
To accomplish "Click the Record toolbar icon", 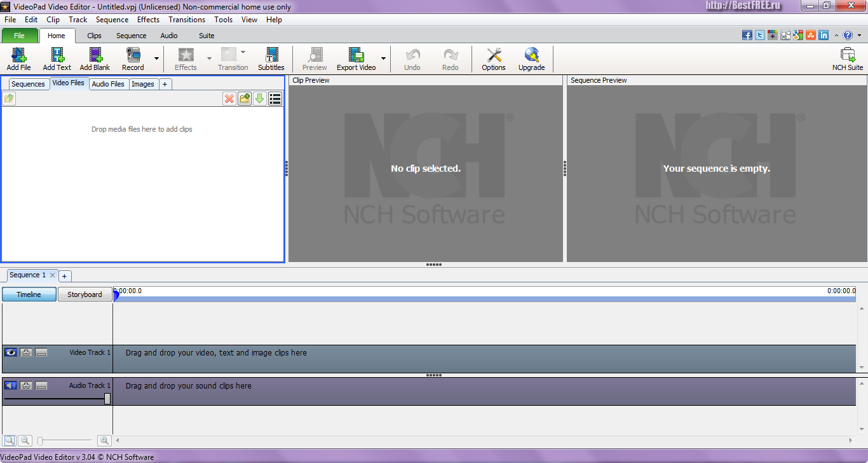I will point(133,55).
